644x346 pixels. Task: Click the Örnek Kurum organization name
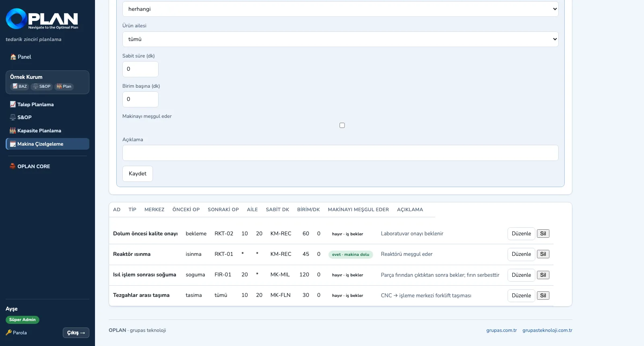pos(26,77)
